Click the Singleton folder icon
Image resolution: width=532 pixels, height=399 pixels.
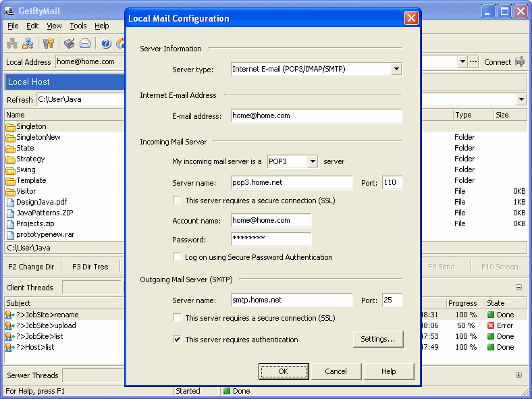coord(11,127)
